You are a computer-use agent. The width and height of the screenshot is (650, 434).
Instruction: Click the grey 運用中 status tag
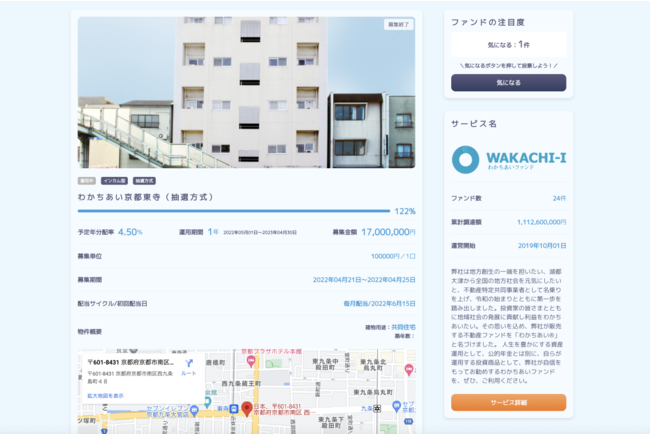pos(87,181)
